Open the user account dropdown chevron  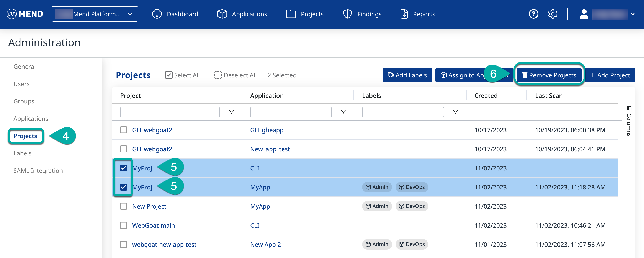point(633,14)
